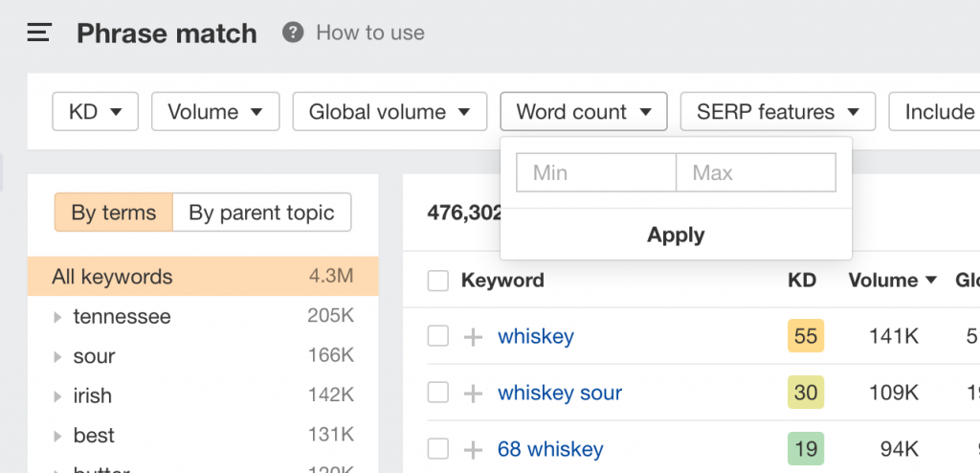Click Apply in Word count popup
The height and width of the screenshot is (473, 980).
pos(676,235)
